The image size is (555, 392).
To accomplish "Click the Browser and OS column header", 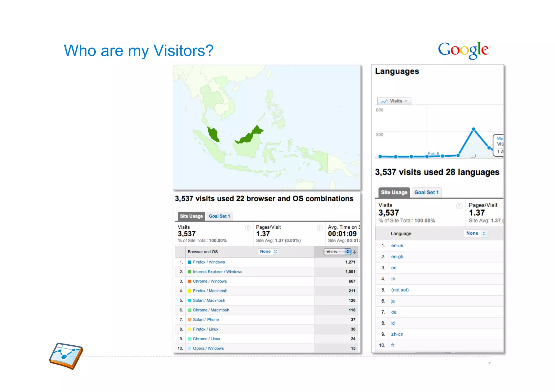I will pos(203,252).
